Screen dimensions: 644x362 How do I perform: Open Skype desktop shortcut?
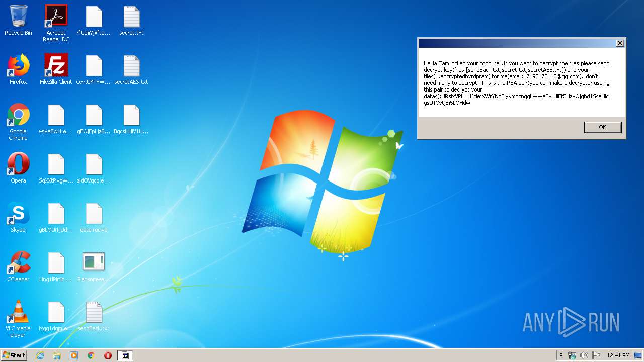[x=18, y=217]
